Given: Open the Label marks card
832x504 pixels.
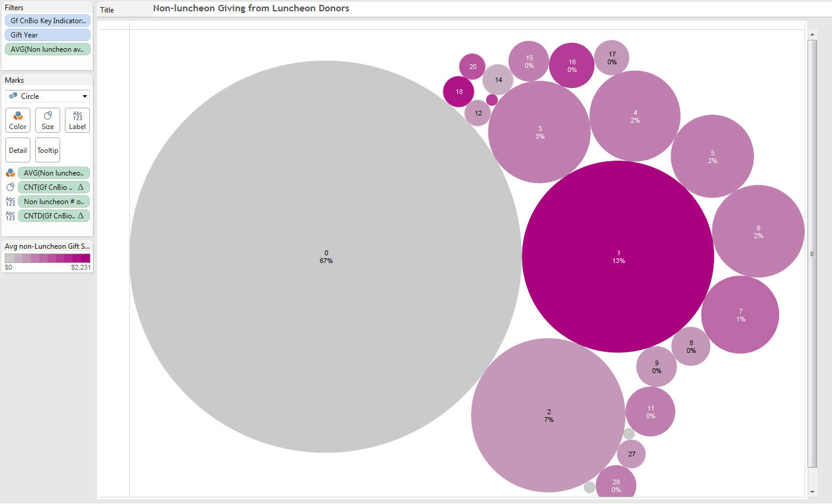Looking at the screenshot, I should [x=77, y=120].
